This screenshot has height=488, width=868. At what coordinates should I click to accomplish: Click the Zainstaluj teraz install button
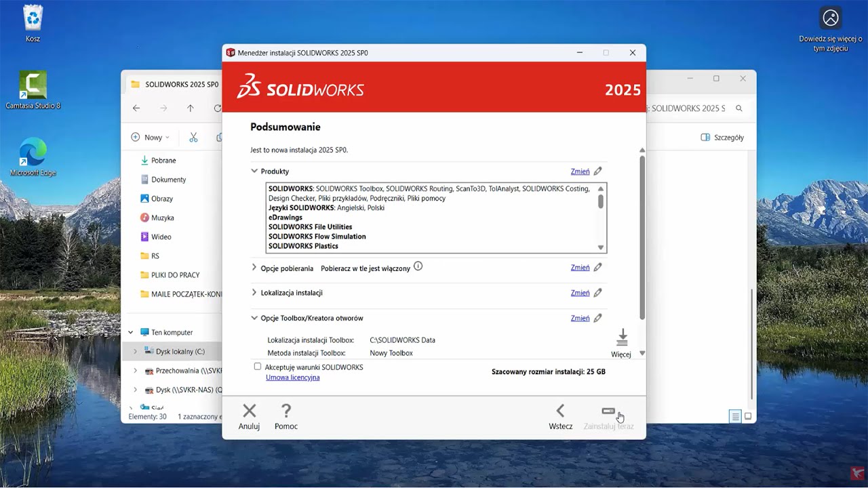click(608, 417)
